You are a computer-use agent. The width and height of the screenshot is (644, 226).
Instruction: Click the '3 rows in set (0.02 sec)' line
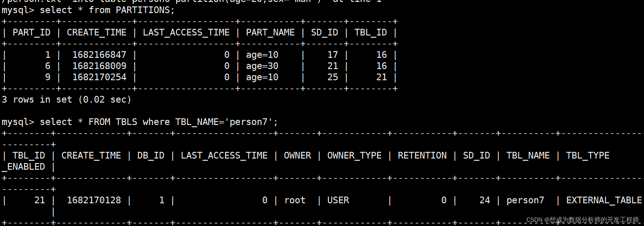(x=66, y=100)
